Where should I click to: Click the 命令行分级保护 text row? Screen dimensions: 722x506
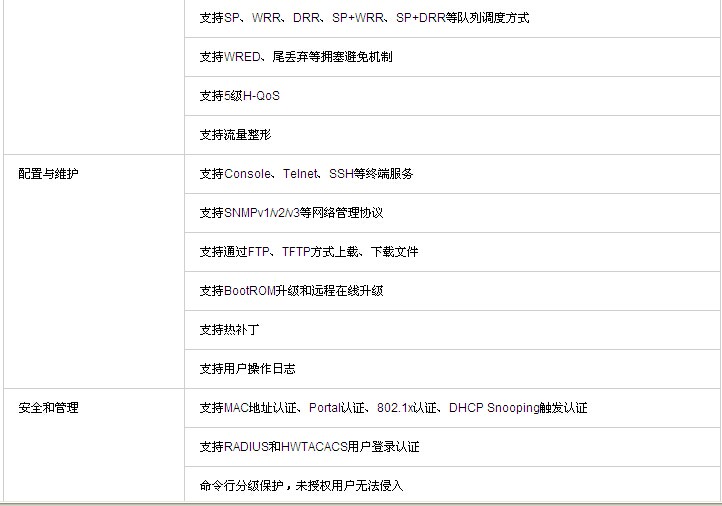pyautogui.click(x=301, y=486)
